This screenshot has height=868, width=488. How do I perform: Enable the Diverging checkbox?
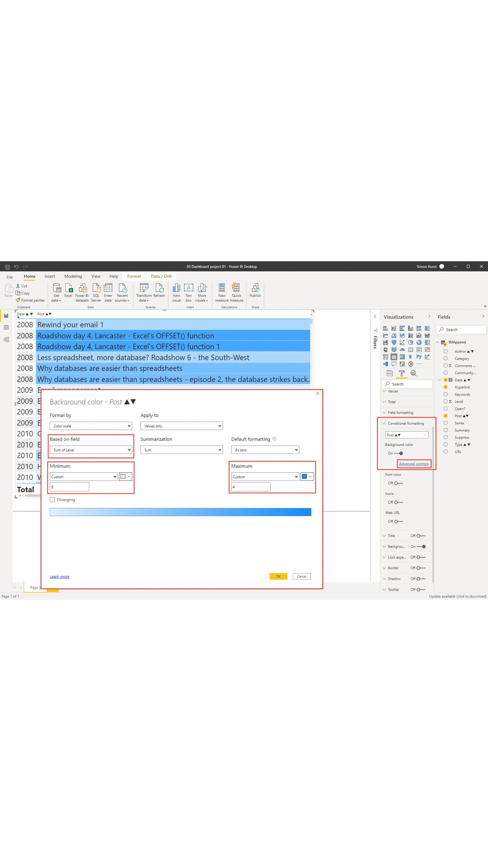(52, 499)
